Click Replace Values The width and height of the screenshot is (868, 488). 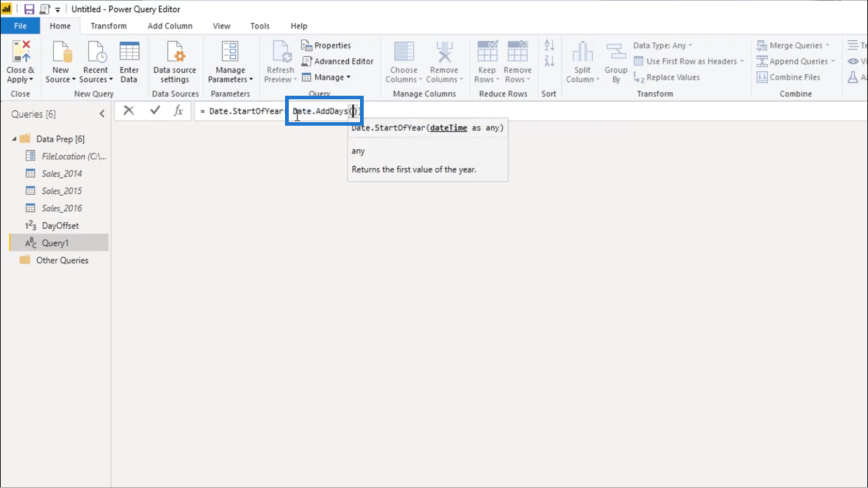click(x=667, y=77)
